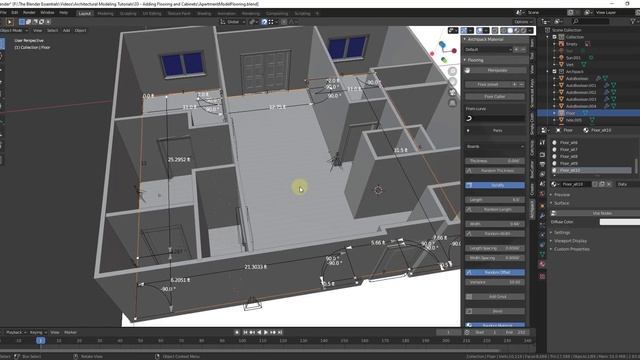Switch viewport to wireframe shading

click(x=503, y=30)
